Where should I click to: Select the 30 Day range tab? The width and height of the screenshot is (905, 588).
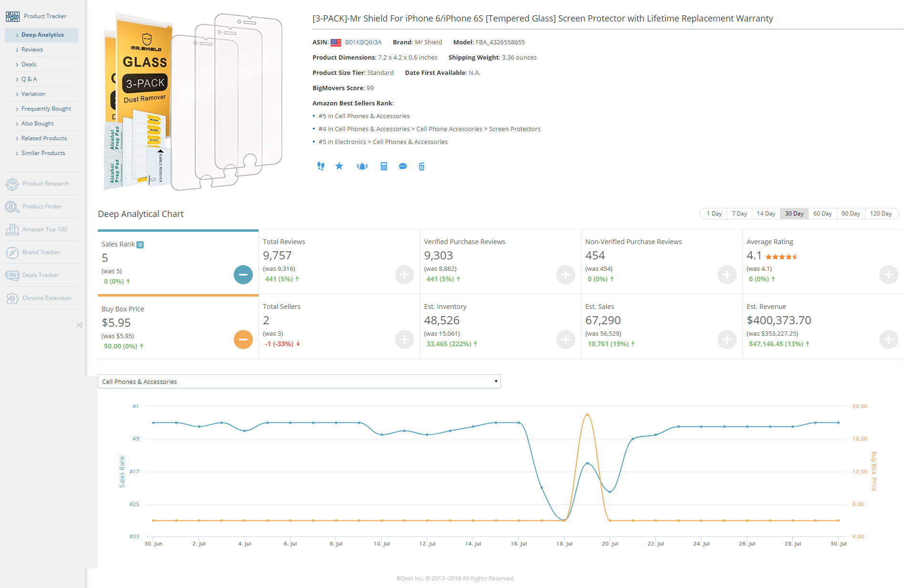[x=794, y=214]
